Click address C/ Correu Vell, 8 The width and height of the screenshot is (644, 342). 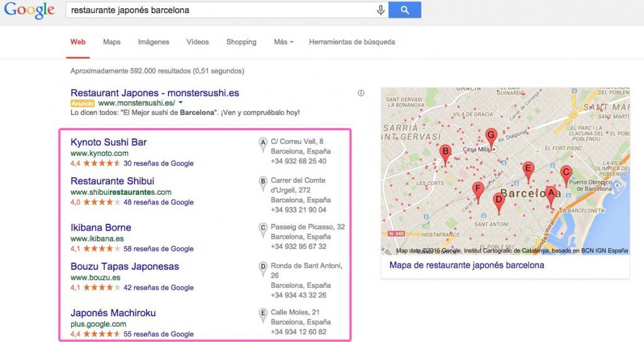[297, 141]
